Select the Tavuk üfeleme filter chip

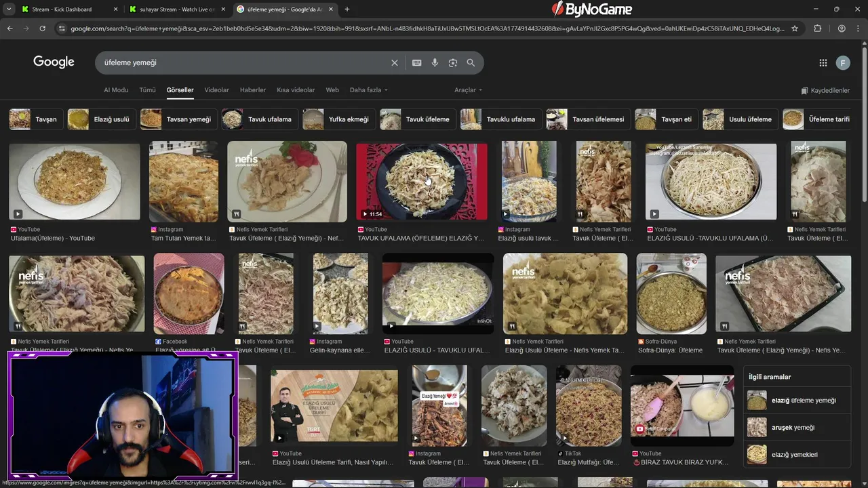(x=418, y=119)
